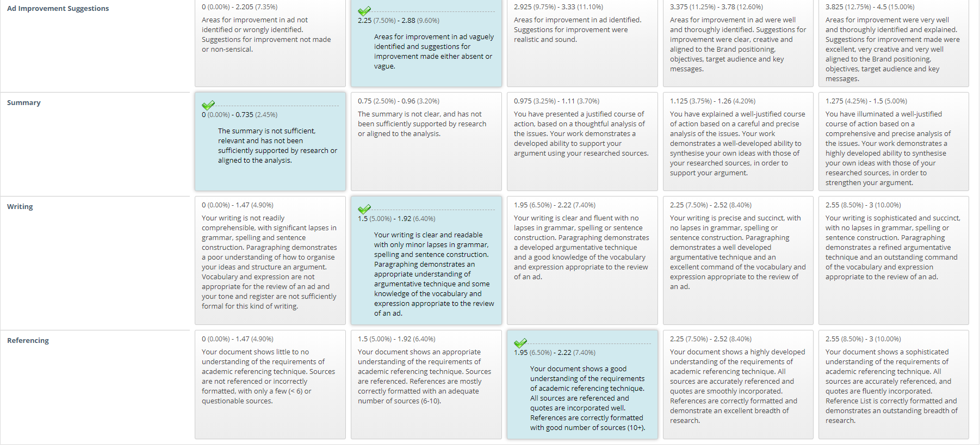Viewport: 980px width, 448px height.
Task: Select Summary cell 1.125 (3.75%) - 1.26 (4.20%)
Action: (738, 142)
